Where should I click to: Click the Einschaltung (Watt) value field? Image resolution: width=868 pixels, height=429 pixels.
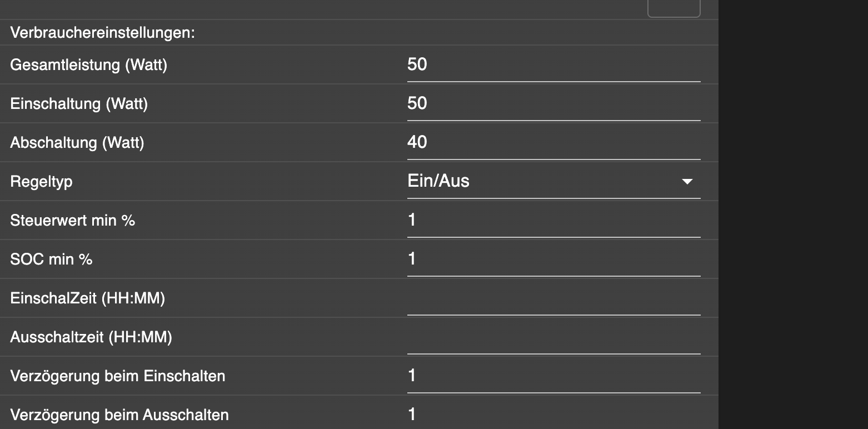point(553,104)
